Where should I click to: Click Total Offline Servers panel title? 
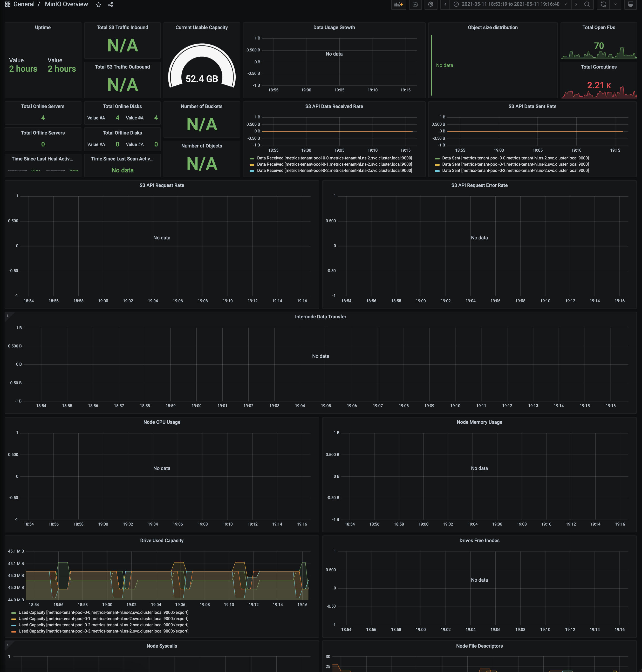(x=43, y=133)
